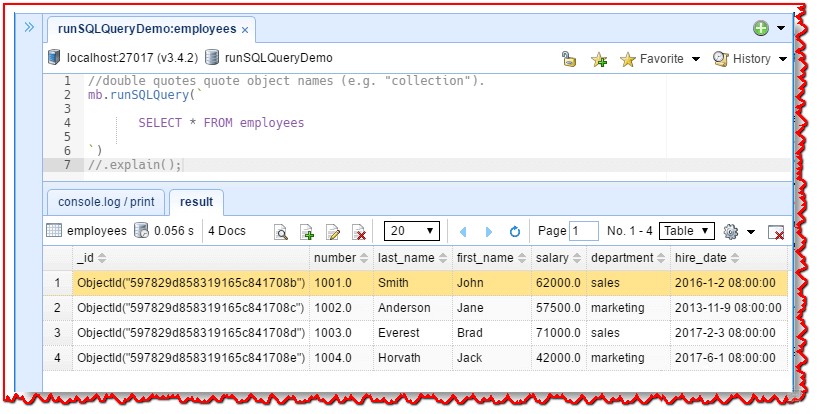817x414 pixels.
Task: Click the green add new tab icon
Action: (x=761, y=29)
